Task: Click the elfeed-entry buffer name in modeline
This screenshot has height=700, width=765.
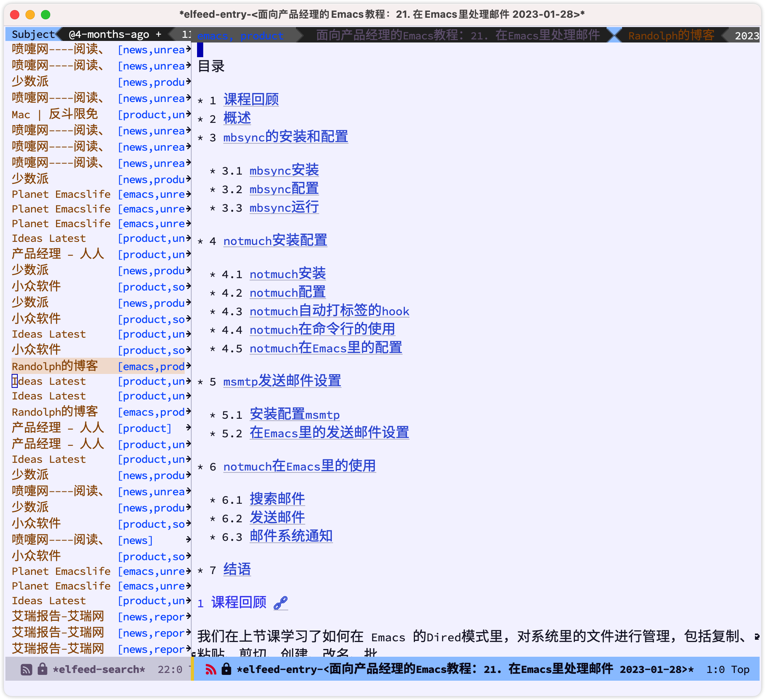Action: coord(465,669)
